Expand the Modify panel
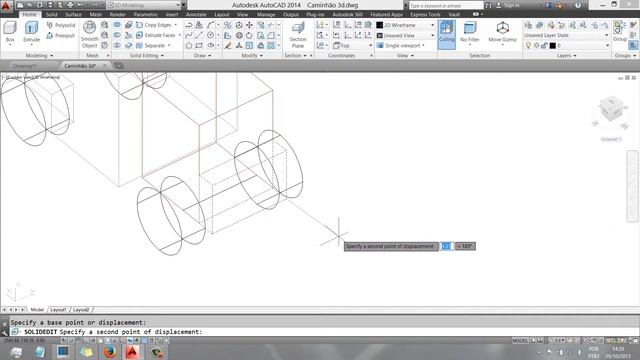Viewport: 640px width, 360px height. pos(252,55)
